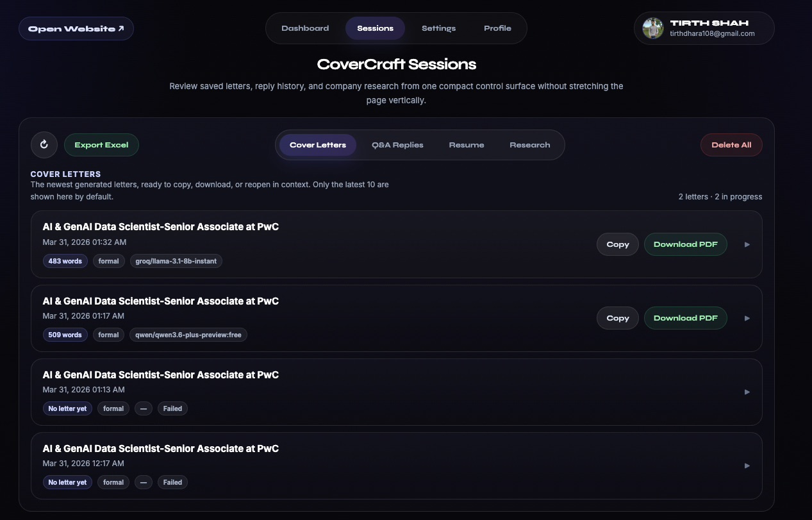Click the refresh icon above Cover Letters

(x=44, y=145)
